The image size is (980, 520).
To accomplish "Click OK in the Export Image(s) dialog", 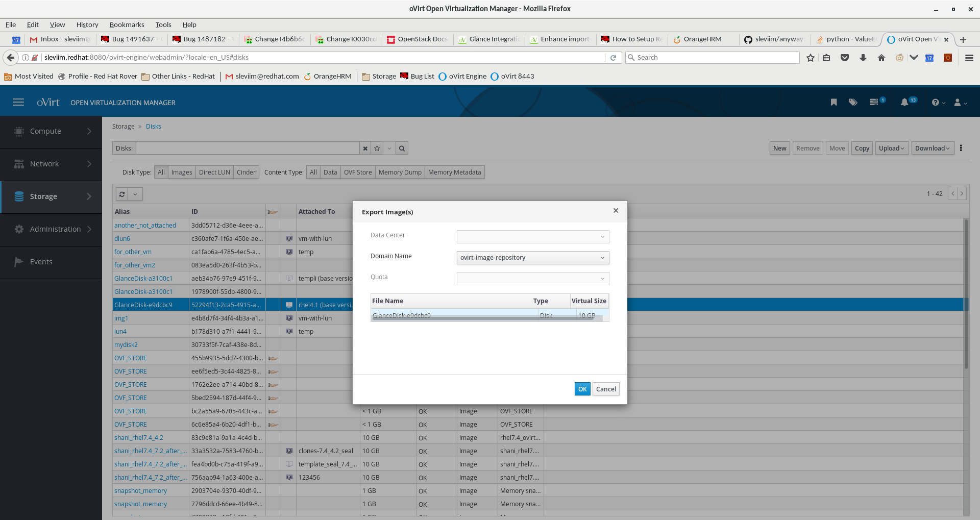I will (x=582, y=389).
